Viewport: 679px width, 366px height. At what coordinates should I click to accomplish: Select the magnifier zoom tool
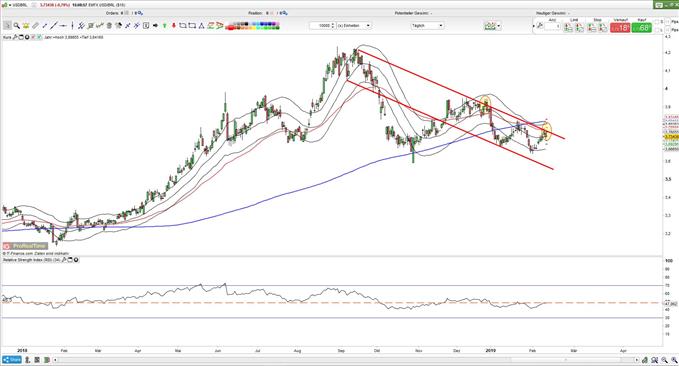[16, 26]
